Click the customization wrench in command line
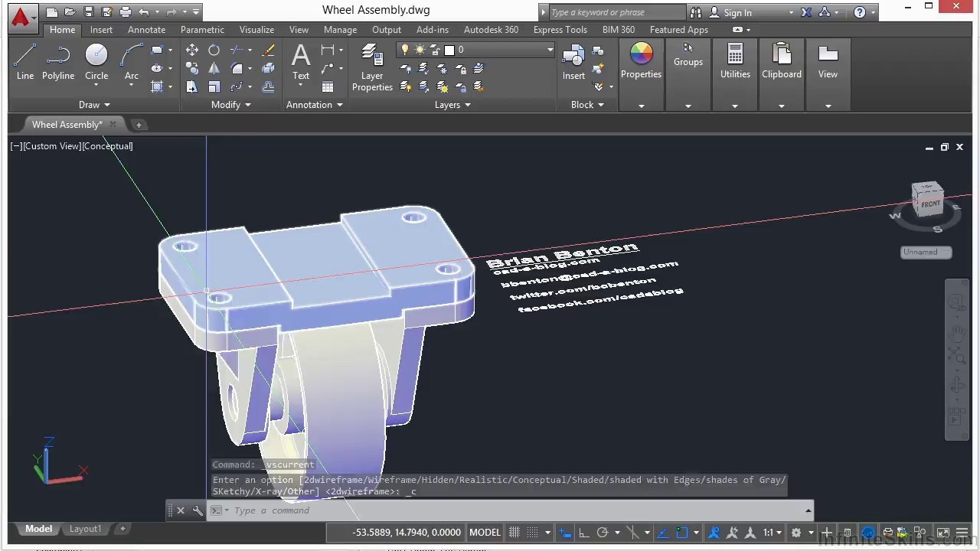The height and width of the screenshot is (551, 980). coord(198,510)
